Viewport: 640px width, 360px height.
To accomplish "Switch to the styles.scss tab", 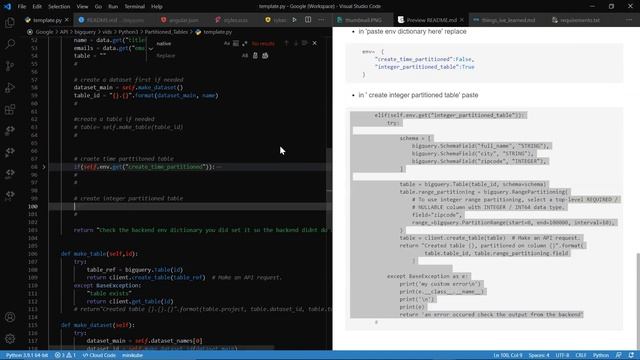I will click(236, 20).
